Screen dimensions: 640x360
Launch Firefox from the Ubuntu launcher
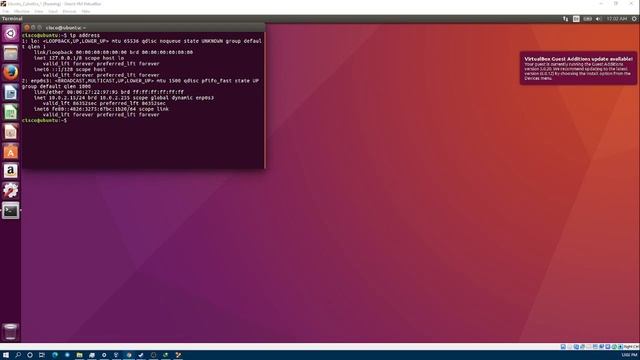coord(11,73)
